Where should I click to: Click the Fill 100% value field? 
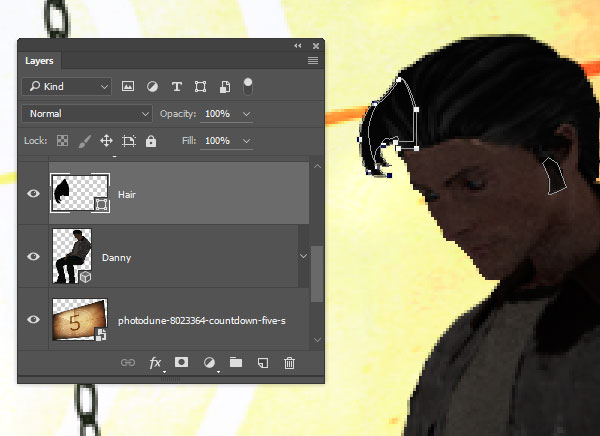(x=217, y=141)
